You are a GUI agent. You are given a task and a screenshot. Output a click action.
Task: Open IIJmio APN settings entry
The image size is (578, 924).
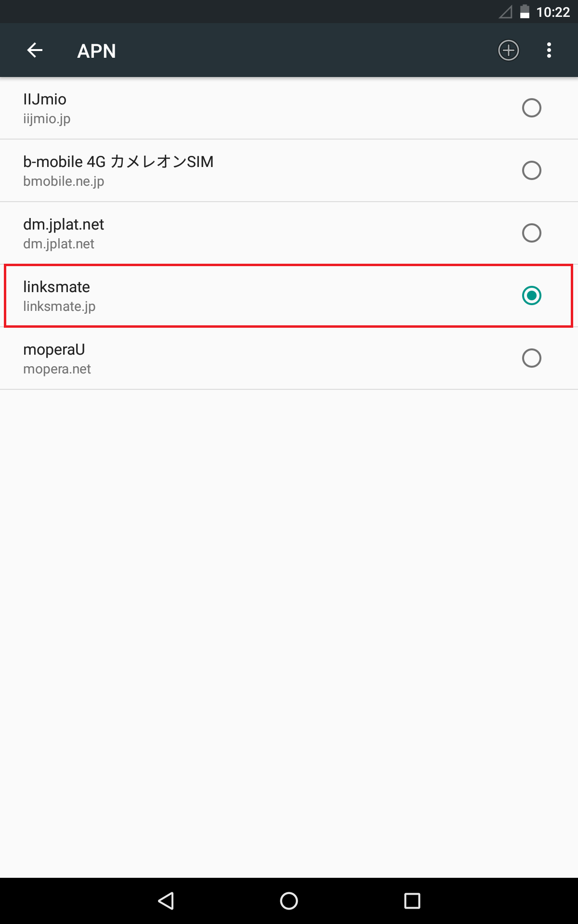click(x=193, y=108)
